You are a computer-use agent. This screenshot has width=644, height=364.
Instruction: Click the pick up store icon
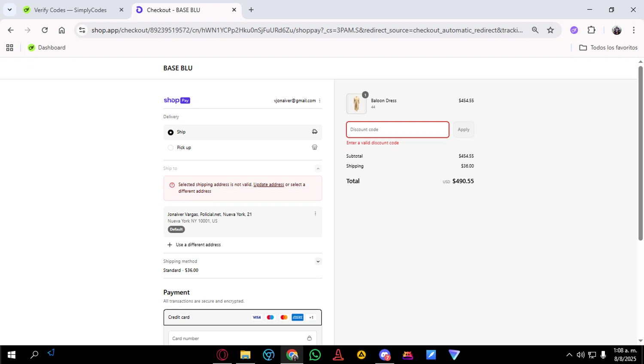click(315, 147)
